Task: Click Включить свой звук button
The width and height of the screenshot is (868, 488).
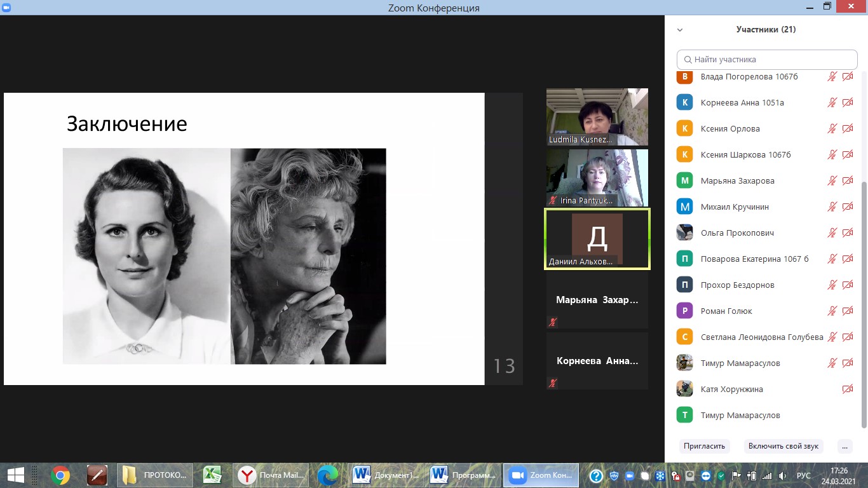Action: [783, 446]
